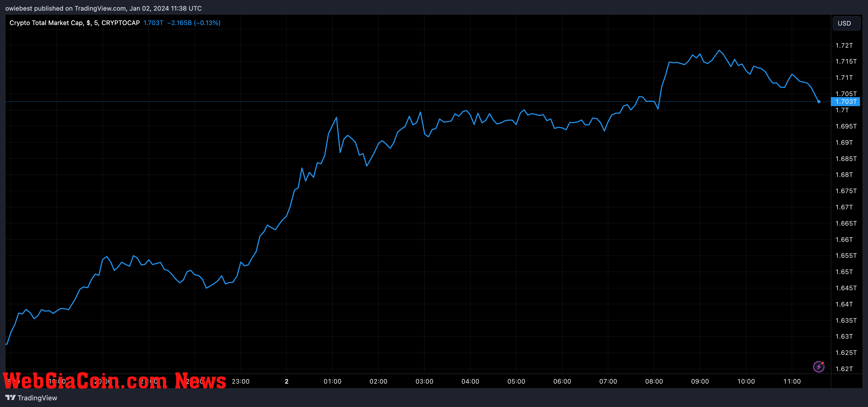Click the 1.62T price axis label
The image size is (868, 407).
tap(844, 369)
